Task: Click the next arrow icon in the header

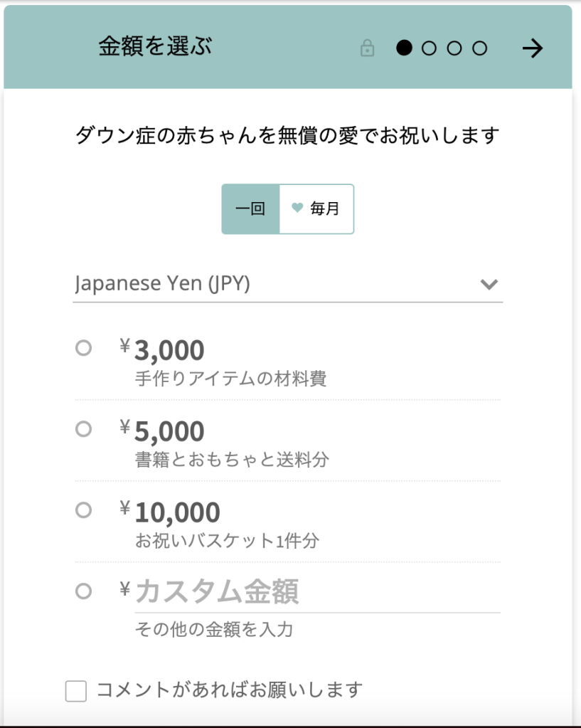Action: pyautogui.click(x=532, y=48)
